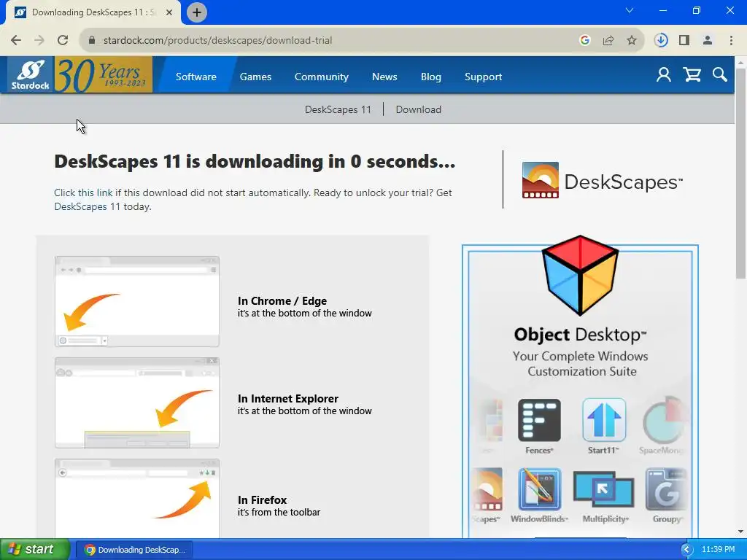
Task: Open the Blog menu item
Action: pyautogui.click(x=430, y=77)
